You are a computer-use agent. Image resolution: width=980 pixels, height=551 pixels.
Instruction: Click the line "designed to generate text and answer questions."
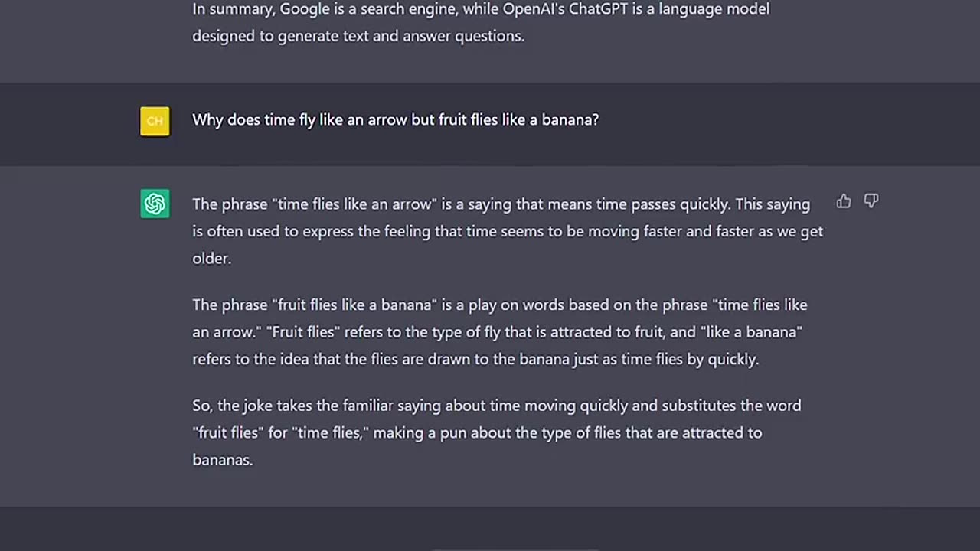358,36
